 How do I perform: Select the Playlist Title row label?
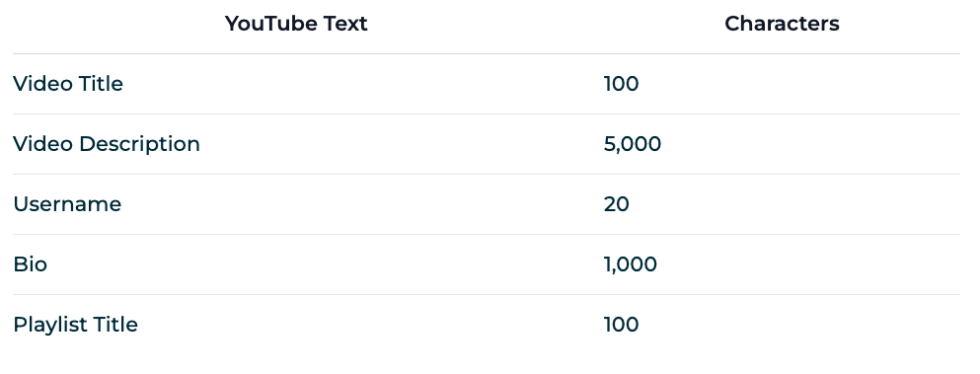click(75, 325)
